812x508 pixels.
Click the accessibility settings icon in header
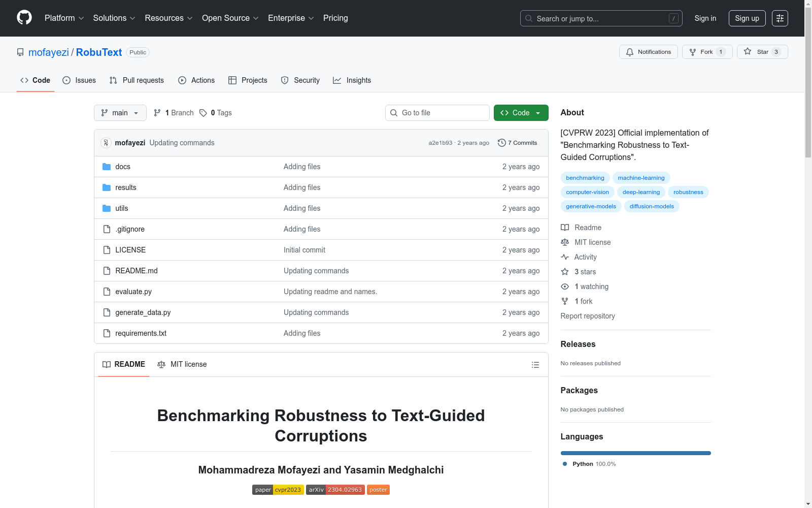(780, 18)
